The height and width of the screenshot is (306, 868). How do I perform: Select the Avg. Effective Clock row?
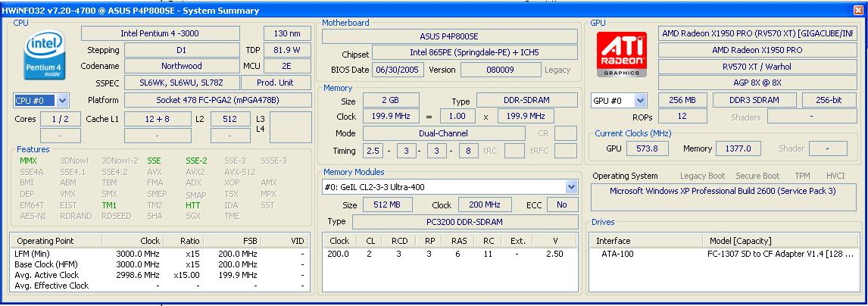tap(161, 286)
